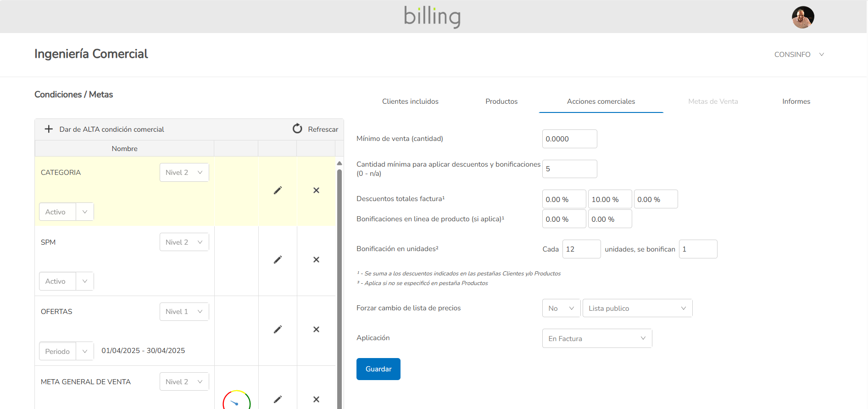Open the En Factura application dropdown

click(x=596, y=339)
